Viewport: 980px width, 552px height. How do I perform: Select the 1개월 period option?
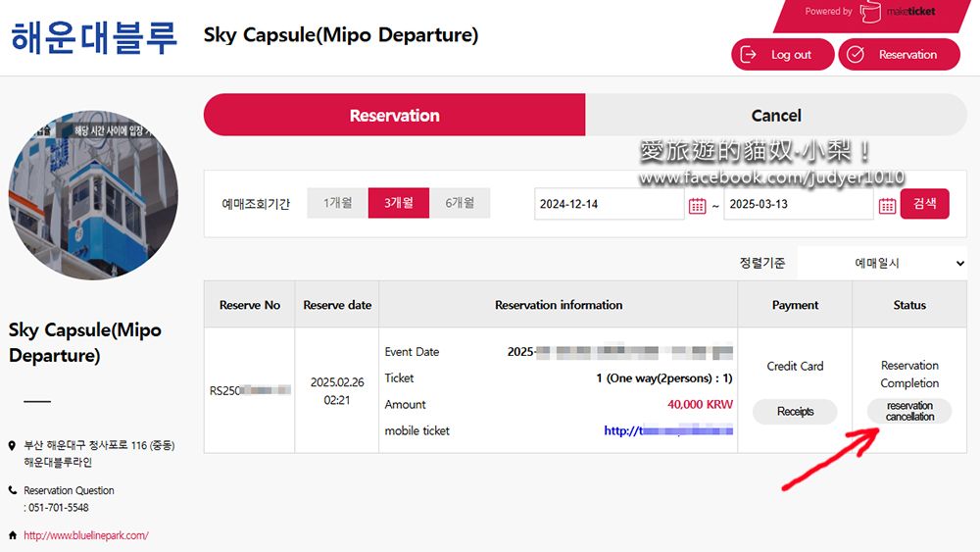click(x=337, y=203)
